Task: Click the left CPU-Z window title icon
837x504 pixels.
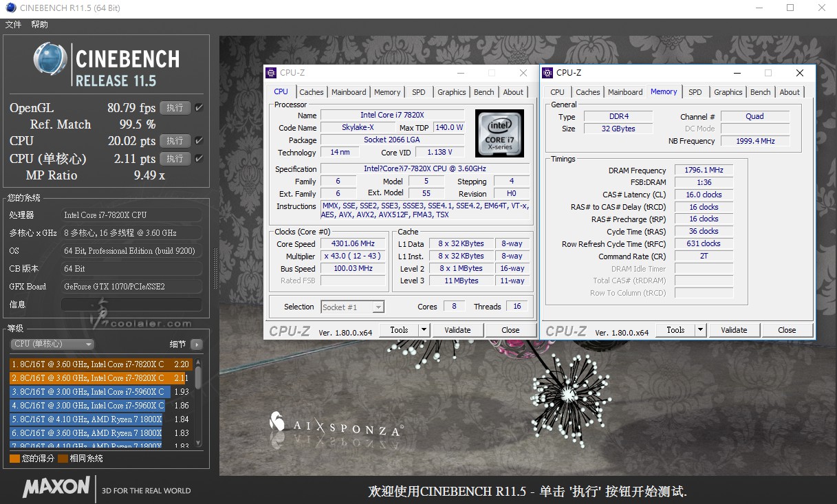Action: [x=272, y=73]
